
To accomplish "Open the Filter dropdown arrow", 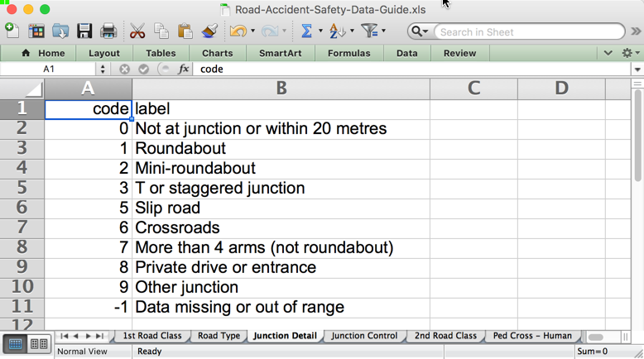I will click(384, 31).
